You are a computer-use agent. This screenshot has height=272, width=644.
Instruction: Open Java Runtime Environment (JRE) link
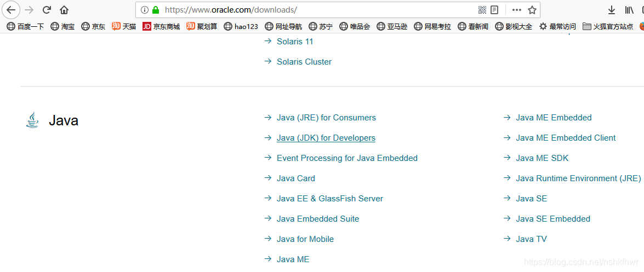(x=578, y=178)
